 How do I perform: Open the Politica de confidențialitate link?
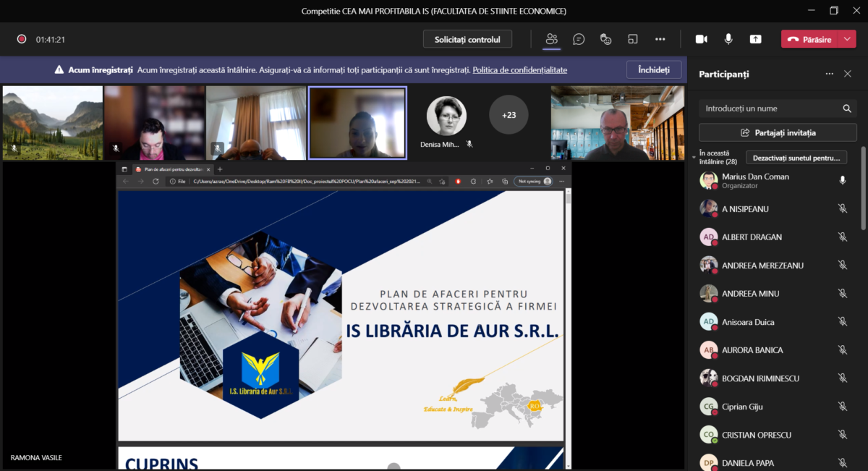[519, 70]
